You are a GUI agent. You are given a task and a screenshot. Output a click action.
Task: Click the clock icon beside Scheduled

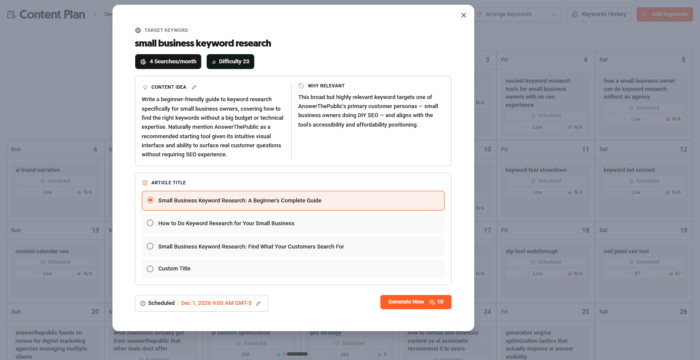point(143,303)
